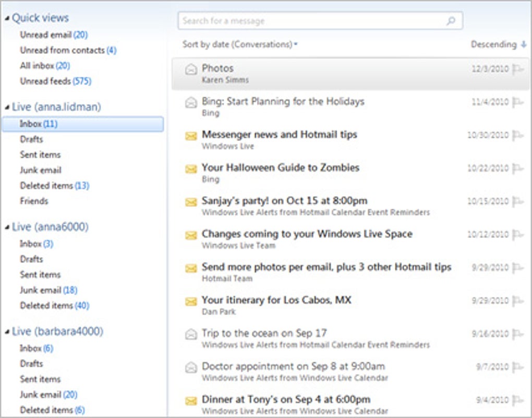Click the search magnifier icon
Image resolution: width=532 pixels, height=418 pixels.
(451, 21)
